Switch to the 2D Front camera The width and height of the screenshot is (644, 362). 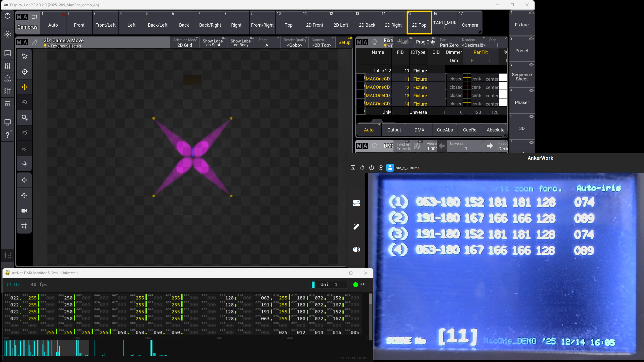coord(314,23)
